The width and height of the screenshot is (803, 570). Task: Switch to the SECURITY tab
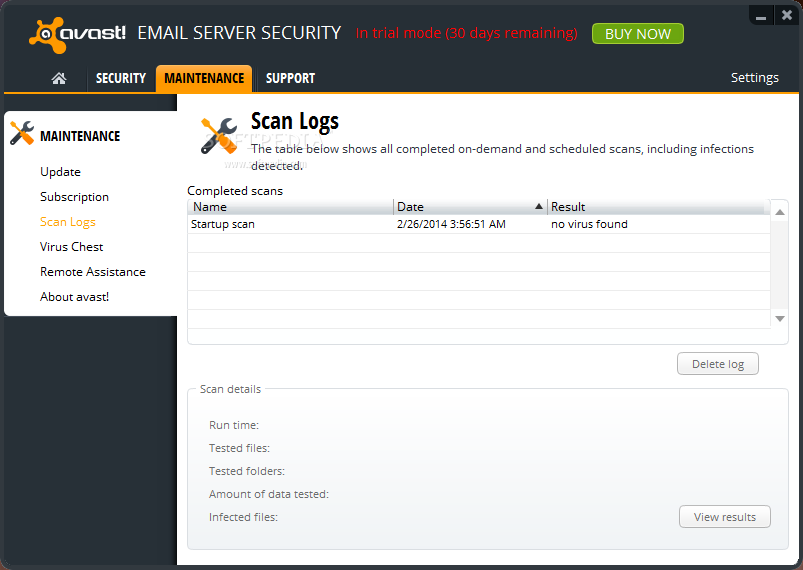(121, 78)
